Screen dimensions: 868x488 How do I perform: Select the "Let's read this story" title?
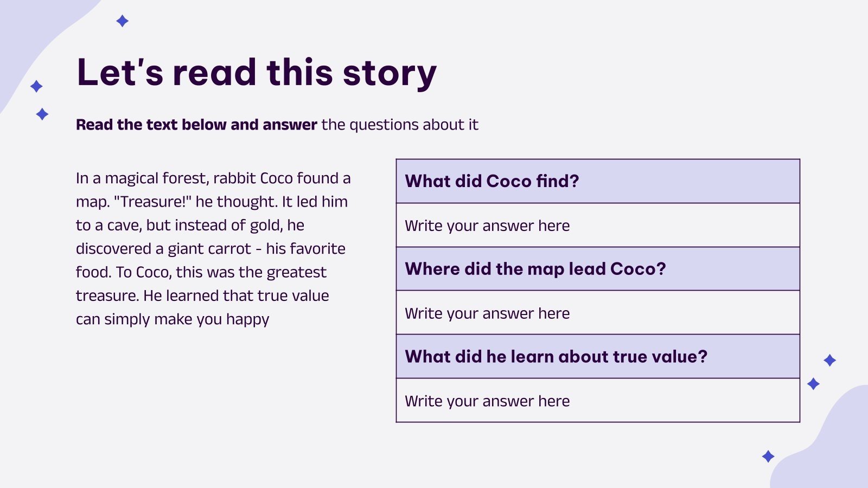tap(257, 73)
